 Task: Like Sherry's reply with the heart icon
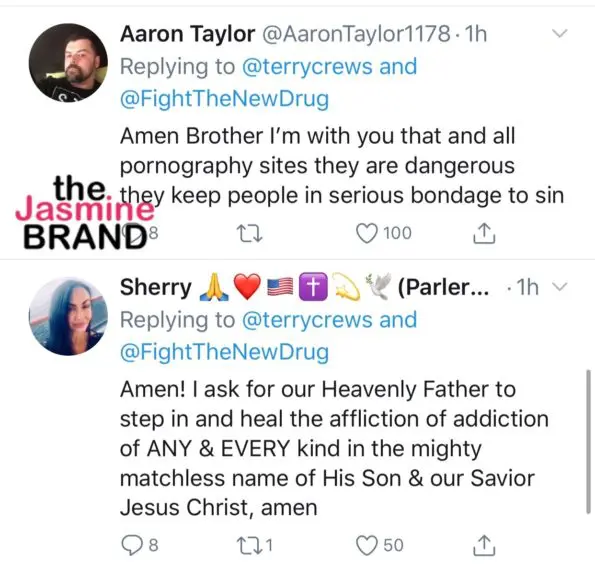click(x=367, y=545)
